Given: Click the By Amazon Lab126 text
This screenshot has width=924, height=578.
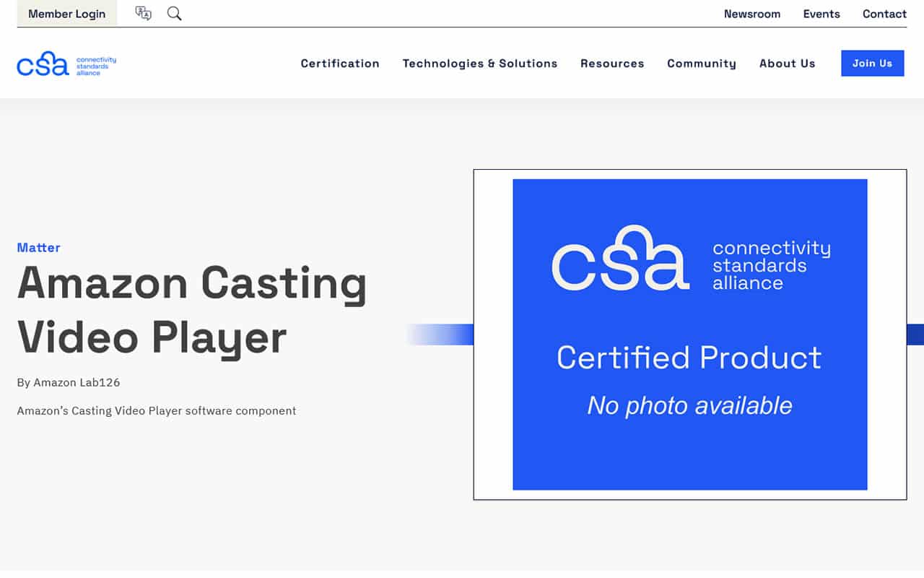Looking at the screenshot, I should (69, 382).
